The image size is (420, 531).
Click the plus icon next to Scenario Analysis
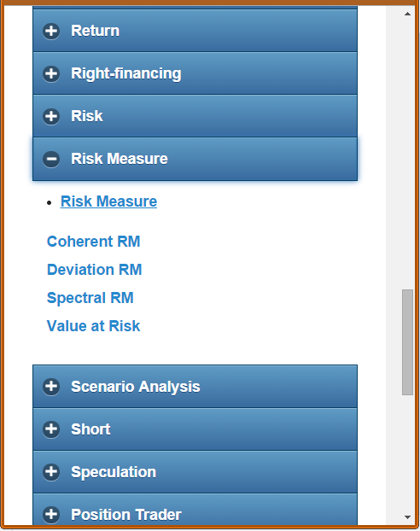[51, 387]
